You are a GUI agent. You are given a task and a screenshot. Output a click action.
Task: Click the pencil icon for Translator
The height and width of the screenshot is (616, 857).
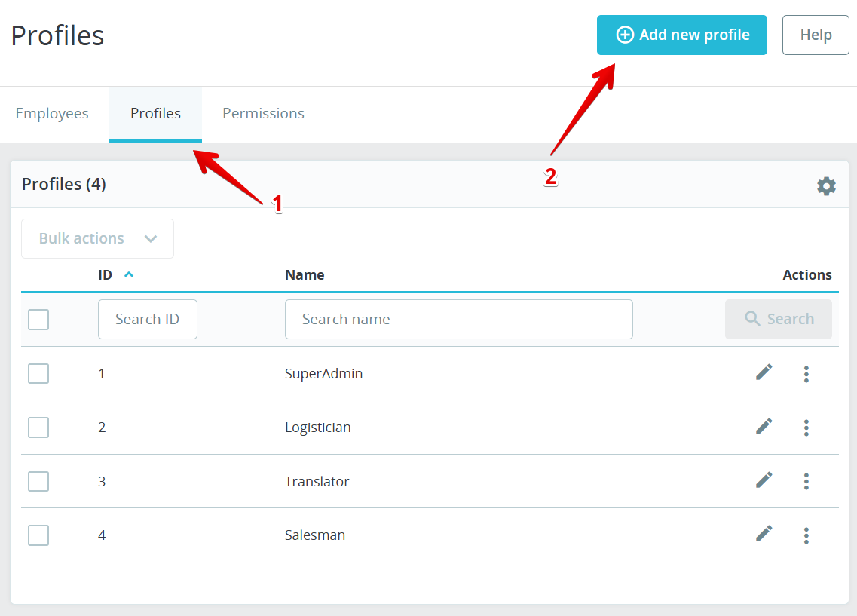point(764,480)
